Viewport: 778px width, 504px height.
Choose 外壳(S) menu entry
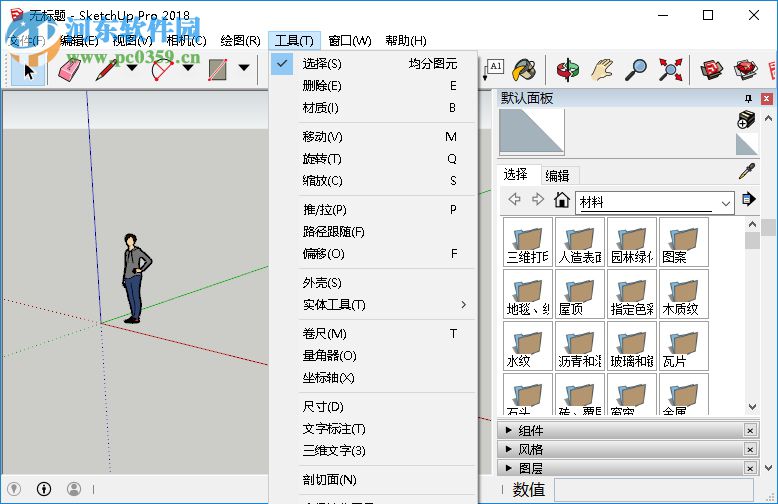pos(373,283)
